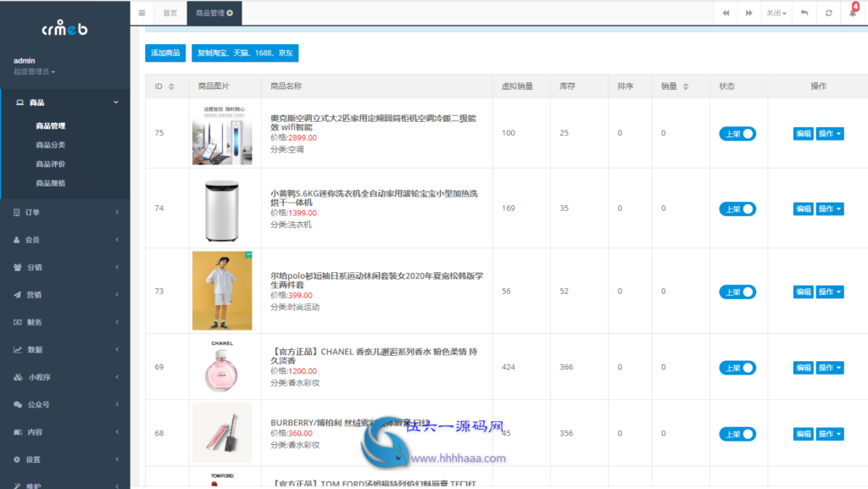Click price 2899.00 of product 75
Image resolution: width=868 pixels, height=489 pixels.
pyautogui.click(x=303, y=138)
